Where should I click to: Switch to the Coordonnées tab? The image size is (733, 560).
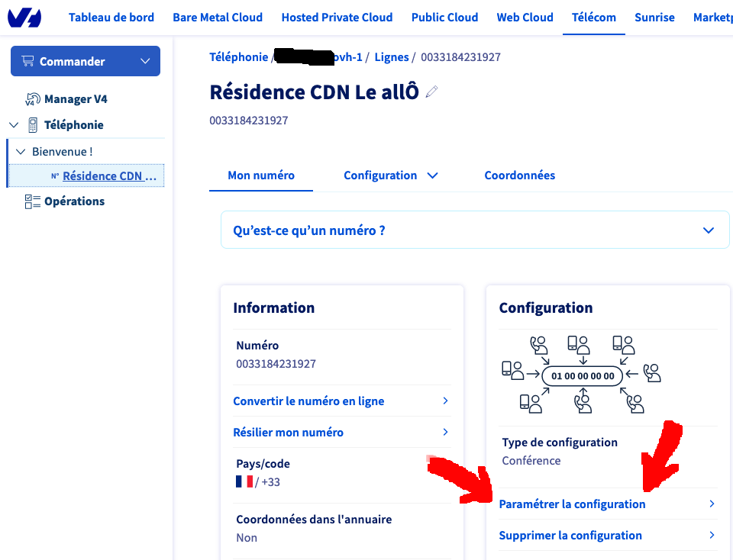point(519,175)
